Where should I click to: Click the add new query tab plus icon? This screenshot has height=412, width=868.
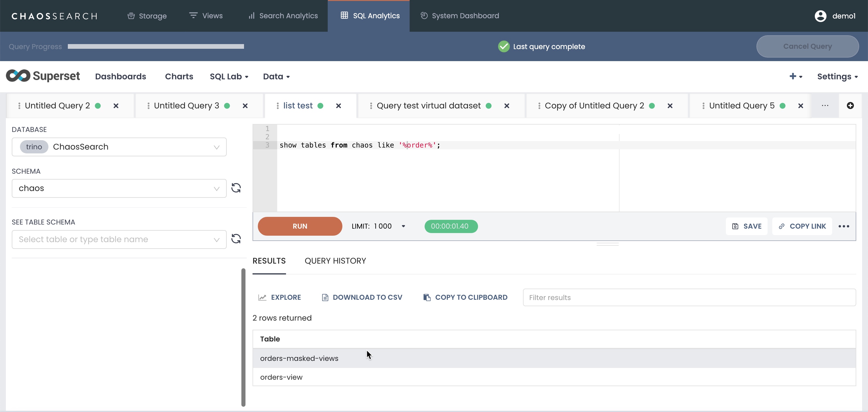click(850, 105)
